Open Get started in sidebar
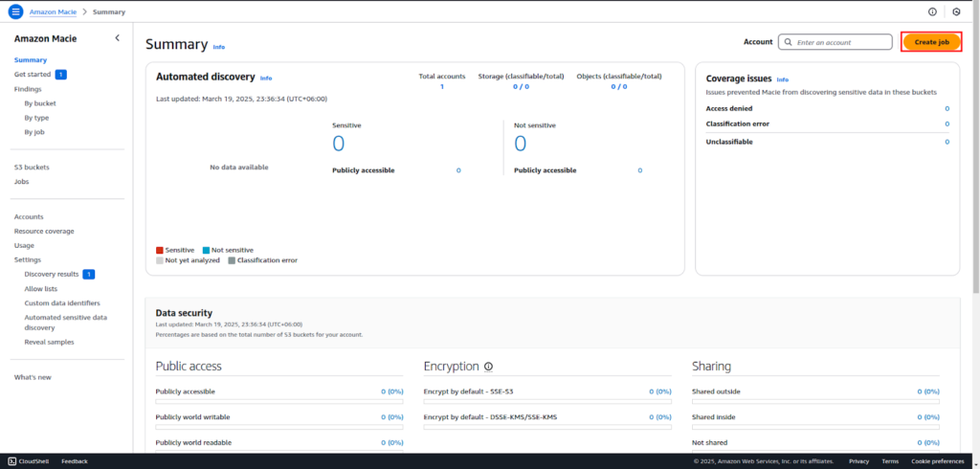Screen dimensions: 980x469 click(33, 75)
